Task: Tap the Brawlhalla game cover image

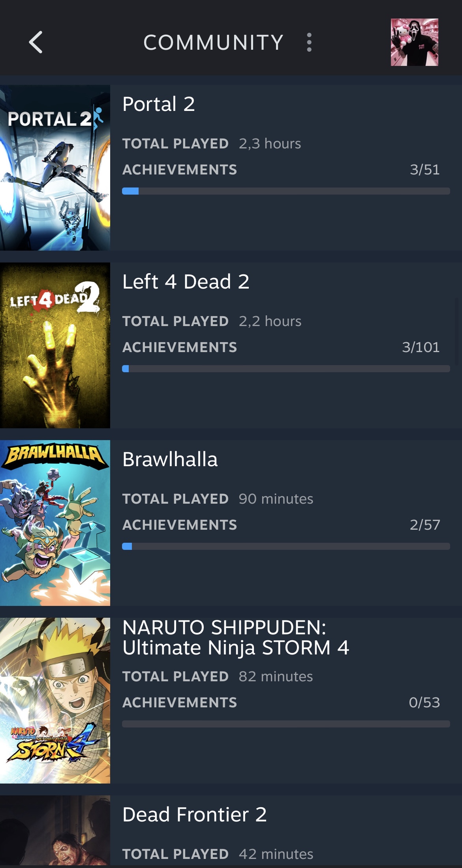Action: [x=55, y=523]
